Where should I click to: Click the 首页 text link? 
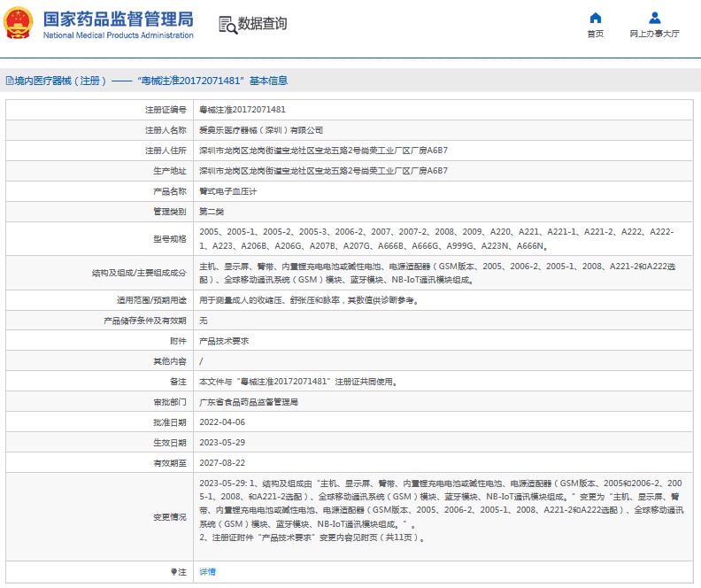pyautogui.click(x=596, y=34)
